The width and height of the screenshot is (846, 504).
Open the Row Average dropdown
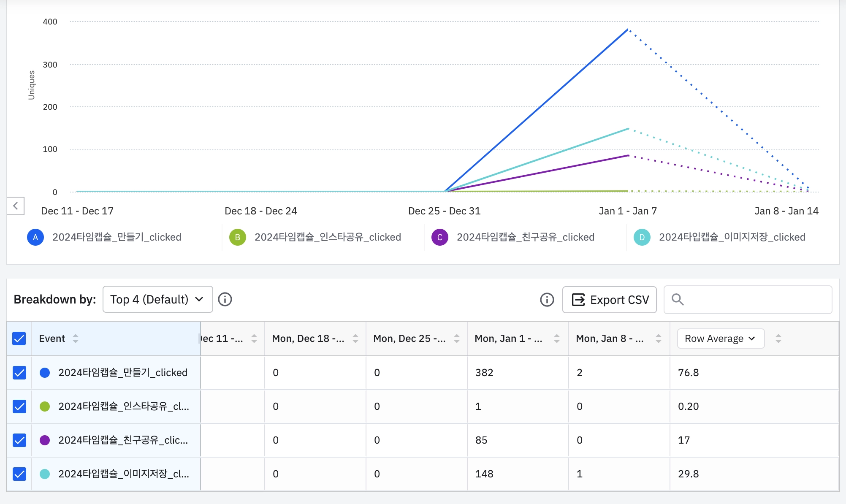[x=720, y=339]
